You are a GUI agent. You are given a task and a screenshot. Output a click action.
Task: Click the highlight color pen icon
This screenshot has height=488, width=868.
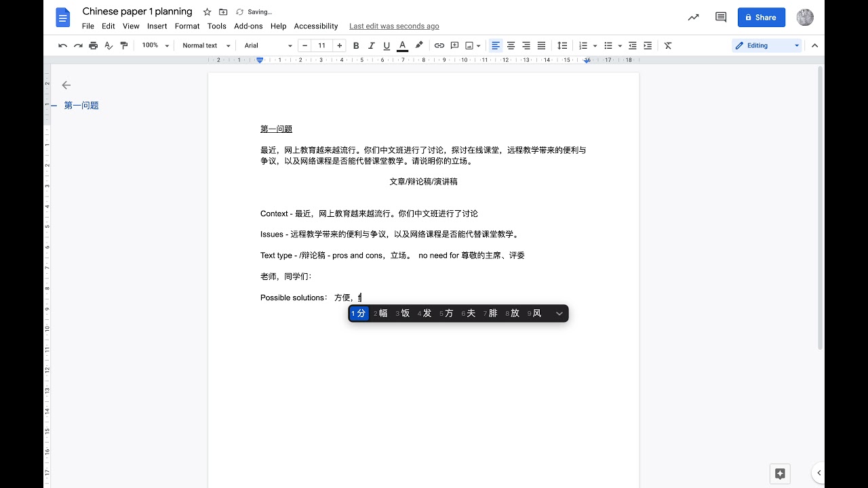pos(419,45)
